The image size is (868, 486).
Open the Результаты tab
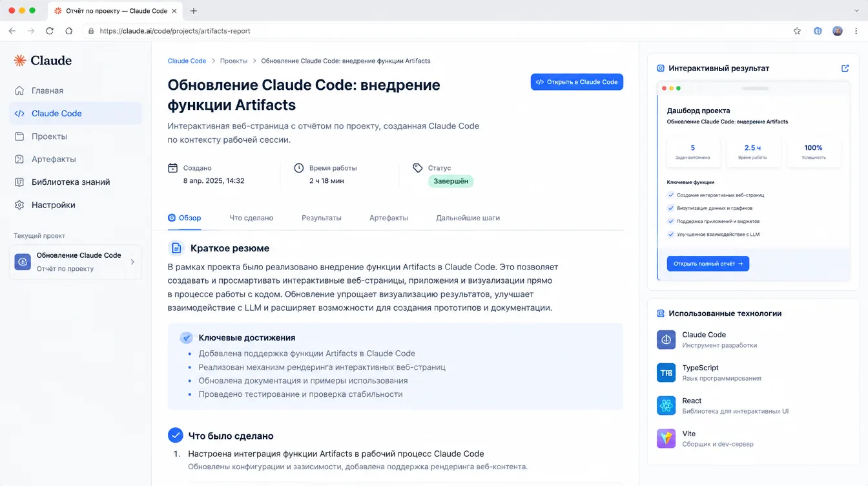(x=322, y=218)
